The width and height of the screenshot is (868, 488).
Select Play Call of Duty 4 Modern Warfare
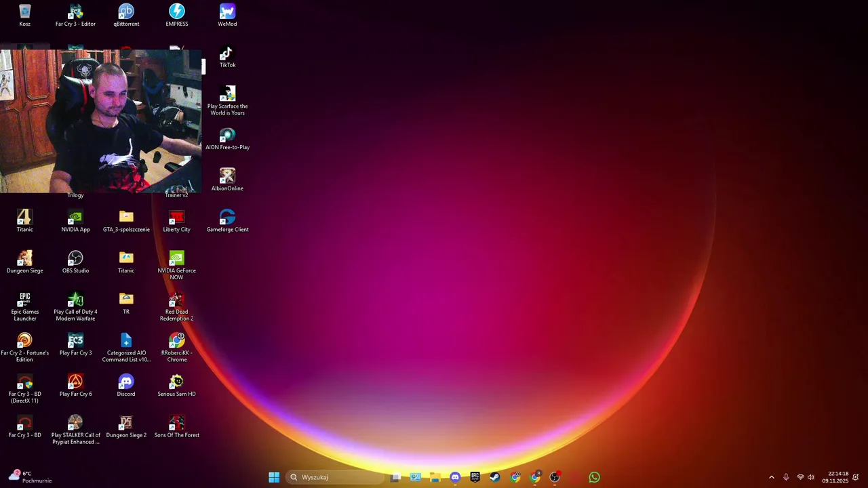75,307
